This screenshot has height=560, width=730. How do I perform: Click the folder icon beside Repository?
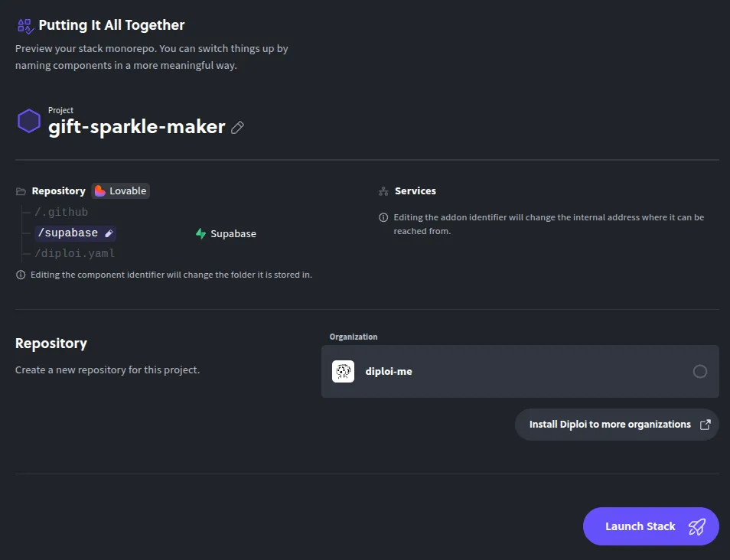[20, 190]
